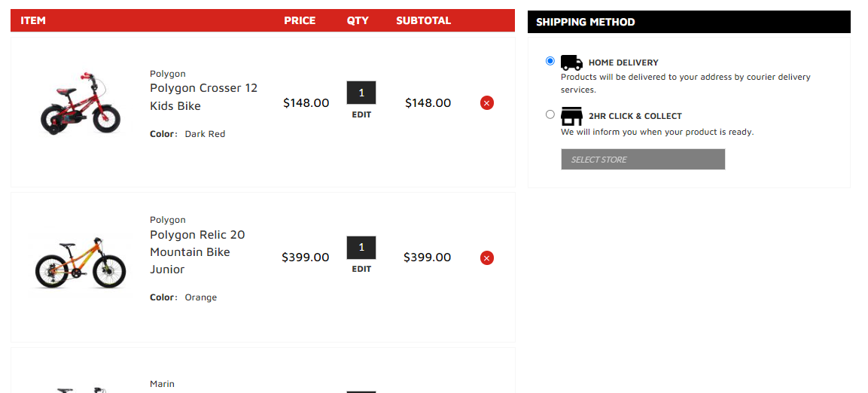
Task: Click the Click & Collect store icon
Action: (571, 116)
